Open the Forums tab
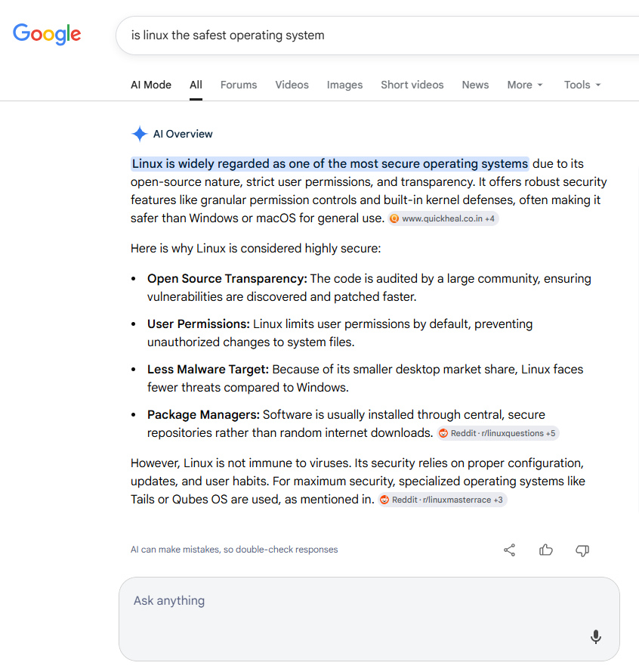Viewport: 639px width, 672px height. point(239,85)
